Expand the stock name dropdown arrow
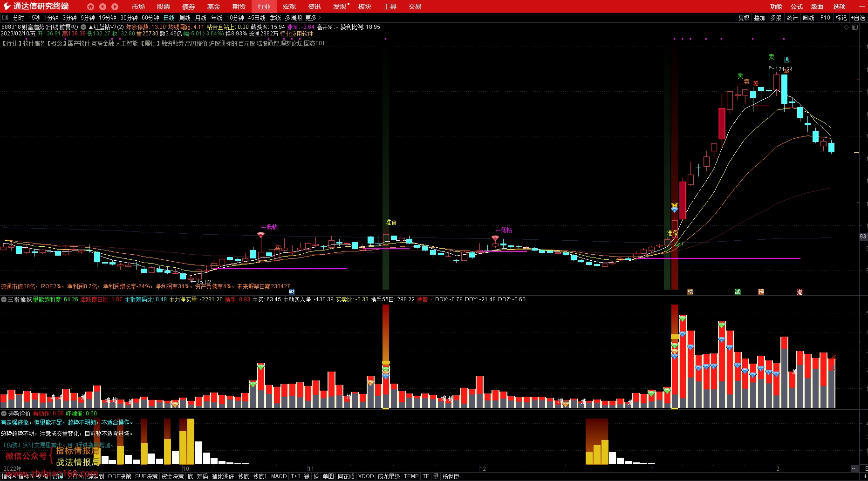868x481 pixels. coord(83,27)
